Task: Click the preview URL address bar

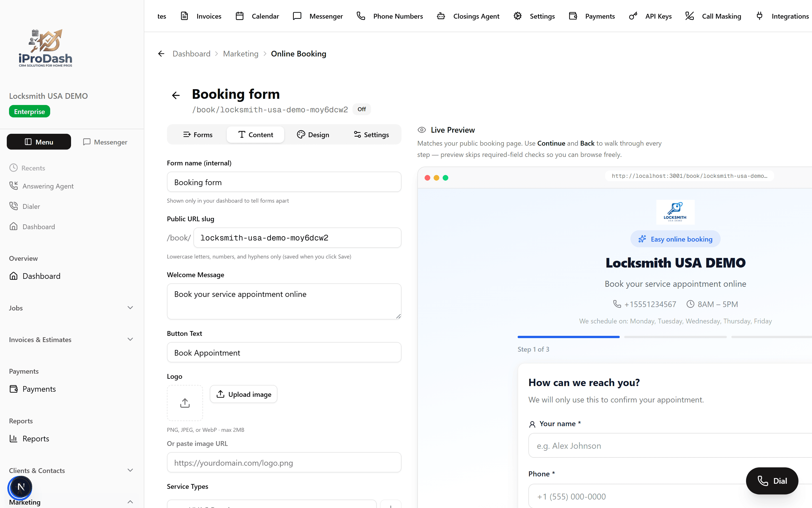Action: 690,176
